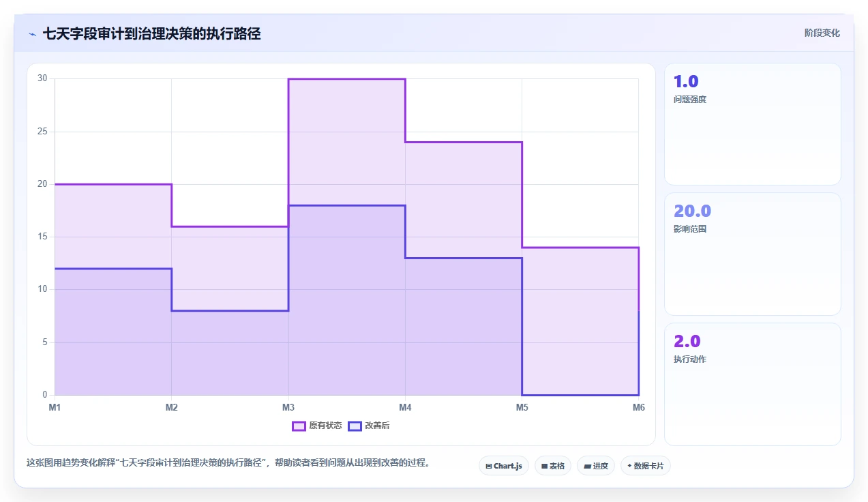Click the 进度 tag

pyautogui.click(x=595, y=466)
